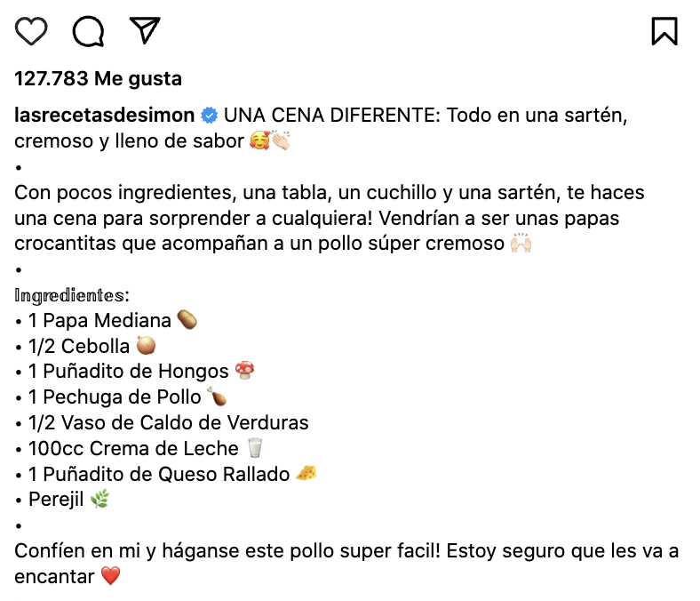Screen dimensions: 700x601
Task: Click the blue verified badge
Action: [x=209, y=116]
